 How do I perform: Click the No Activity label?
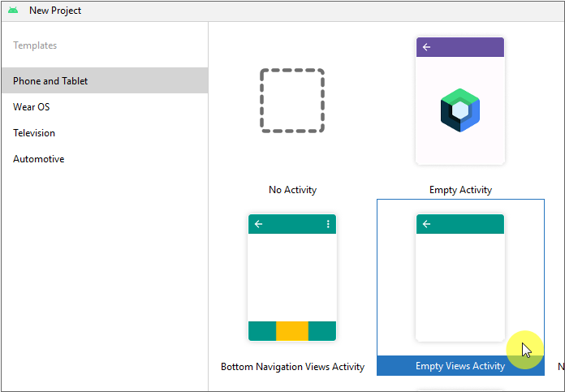point(292,190)
